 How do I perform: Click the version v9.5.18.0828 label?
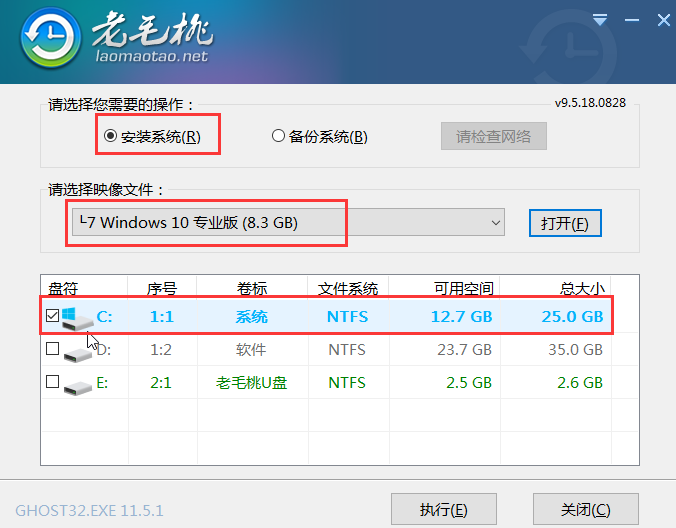coord(590,103)
